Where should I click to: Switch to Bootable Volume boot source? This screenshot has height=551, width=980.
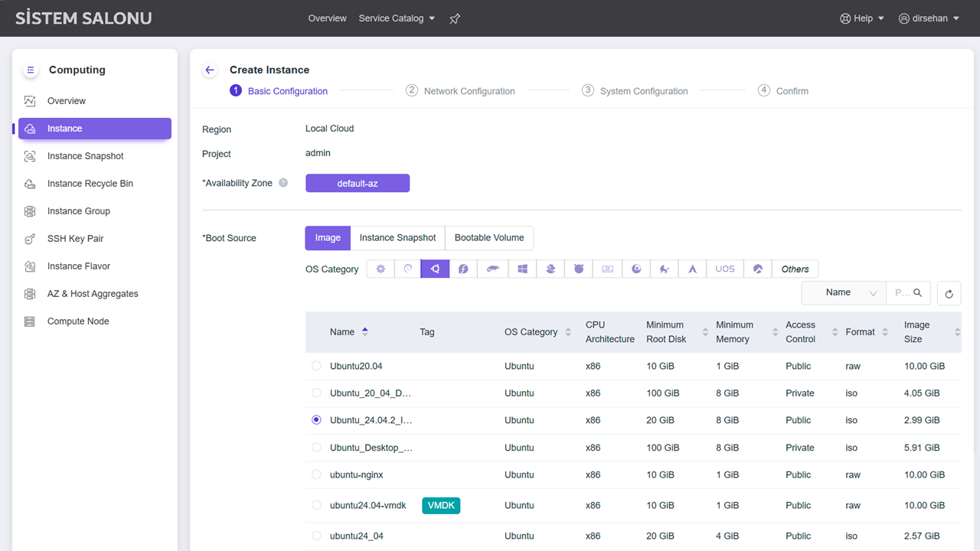[489, 238]
